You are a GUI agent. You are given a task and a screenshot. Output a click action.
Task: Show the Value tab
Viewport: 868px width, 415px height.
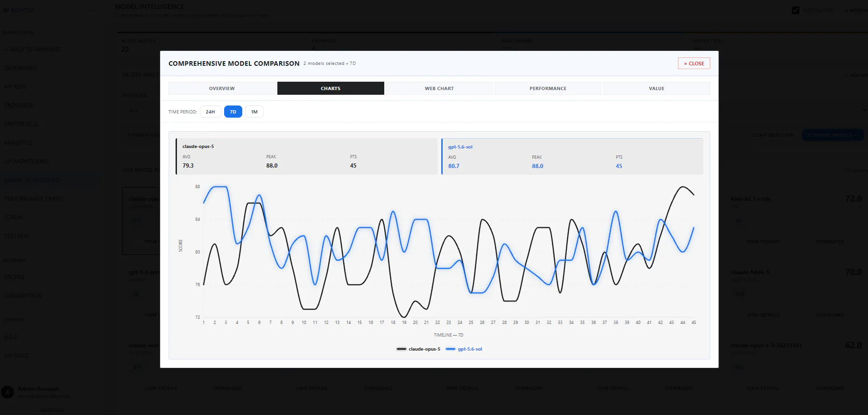click(x=656, y=88)
